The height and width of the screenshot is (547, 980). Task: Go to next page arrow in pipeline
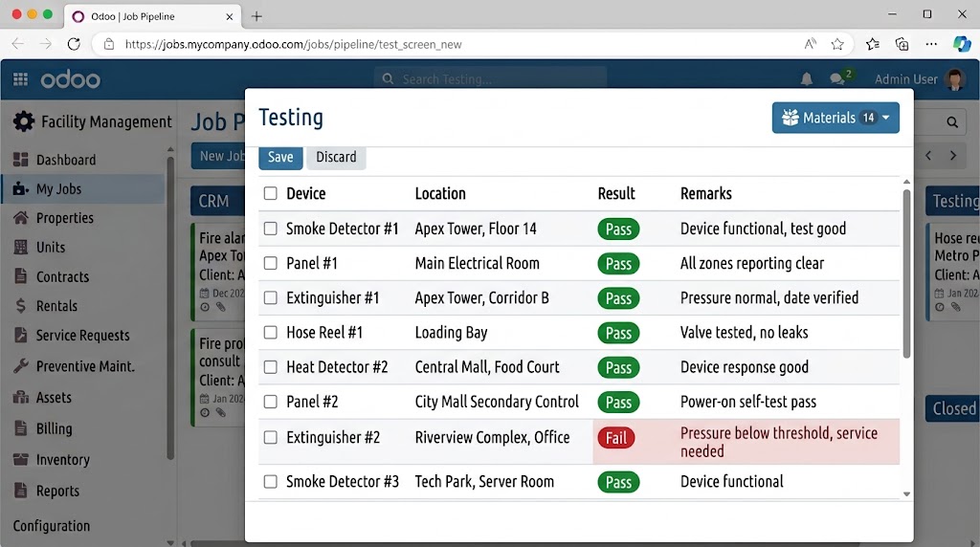click(x=953, y=156)
